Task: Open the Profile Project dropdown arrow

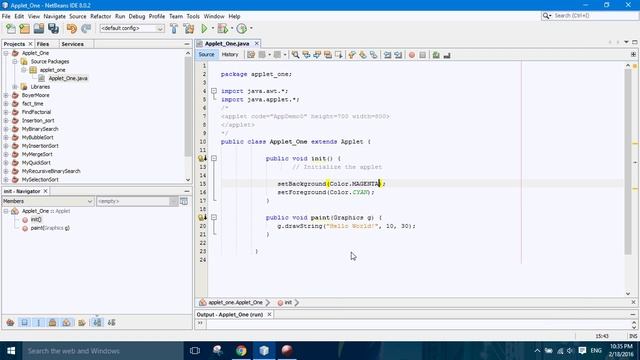Action: click(x=251, y=29)
